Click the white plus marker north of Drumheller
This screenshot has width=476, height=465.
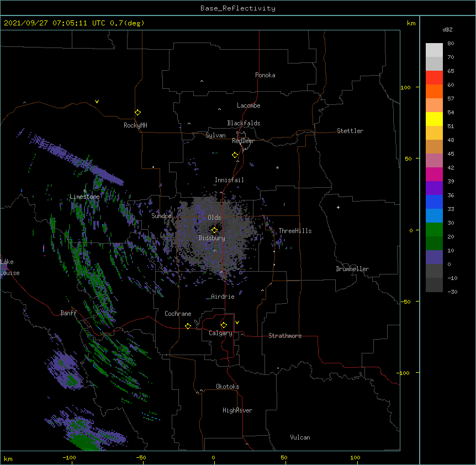pyautogui.click(x=338, y=207)
